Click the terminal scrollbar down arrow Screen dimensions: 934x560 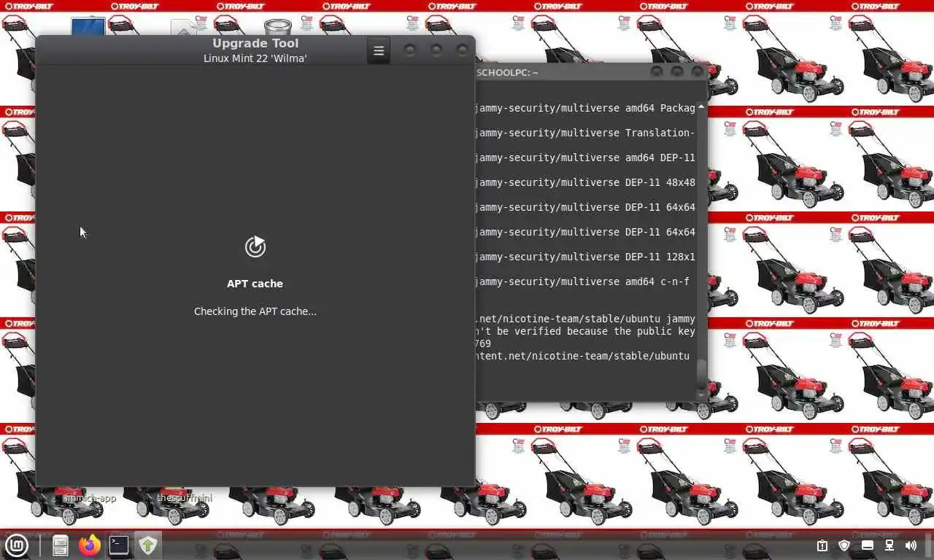pos(701,394)
